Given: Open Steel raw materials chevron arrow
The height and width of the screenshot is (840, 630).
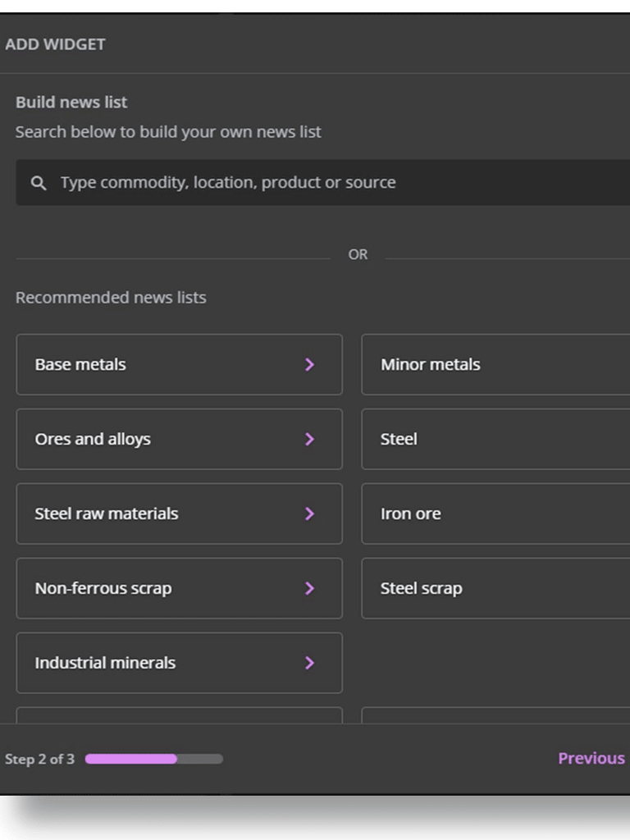Looking at the screenshot, I should [x=309, y=514].
